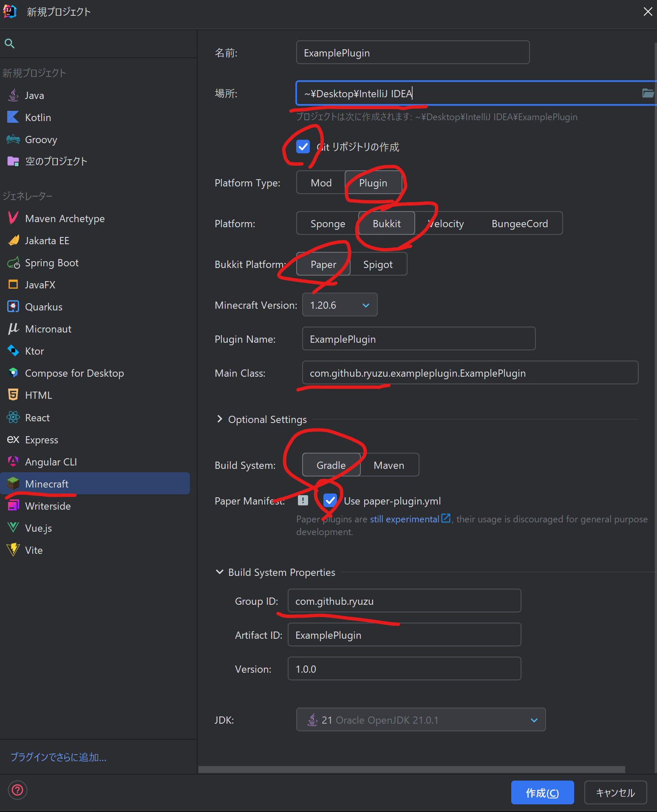Screen dimensions: 657x812
Task: Collapse Build System Properties section
Action: coord(275,572)
